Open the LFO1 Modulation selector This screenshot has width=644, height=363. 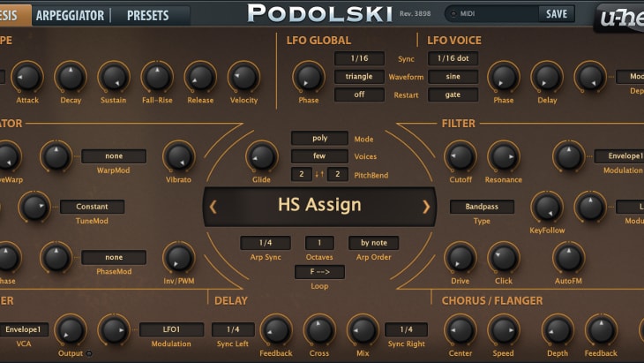(172, 329)
